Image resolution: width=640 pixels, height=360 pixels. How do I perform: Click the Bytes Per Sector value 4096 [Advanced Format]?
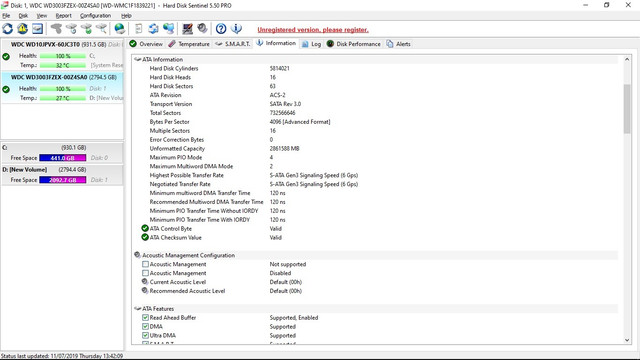(x=300, y=122)
